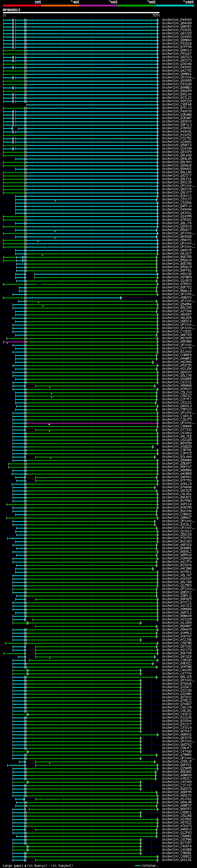Viewport: 197px width, 868px height.
Task: Click the hit label UniRef100_Q54MB4
Action: 177,304
